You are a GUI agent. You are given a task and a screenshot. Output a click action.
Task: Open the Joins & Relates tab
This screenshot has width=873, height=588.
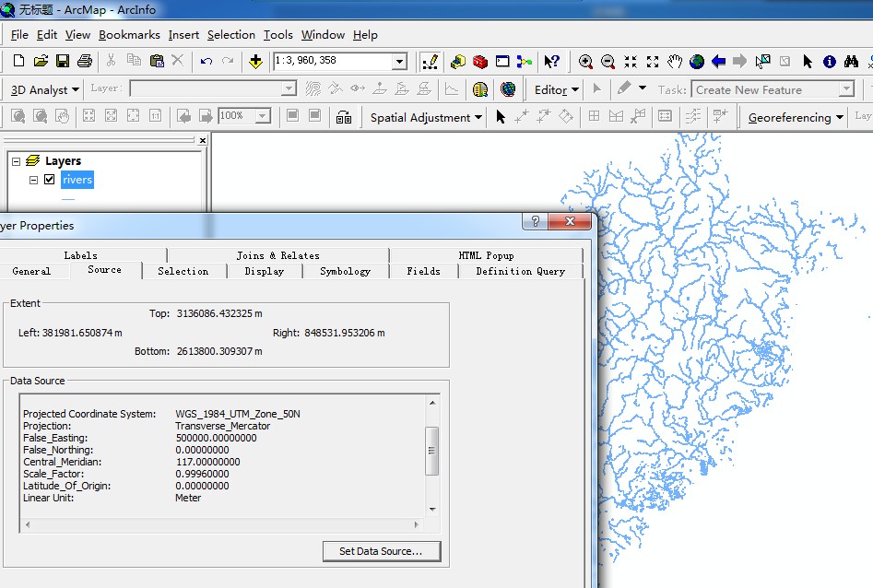[277, 255]
